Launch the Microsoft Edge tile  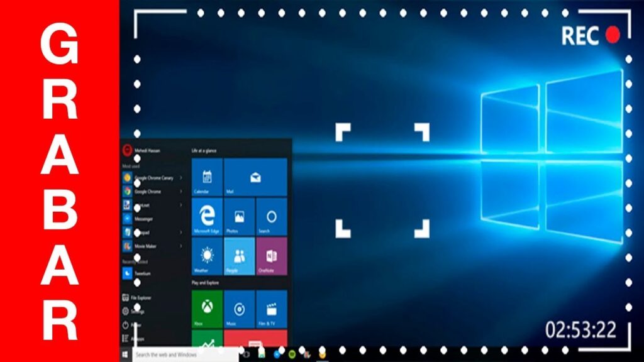(x=207, y=216)
